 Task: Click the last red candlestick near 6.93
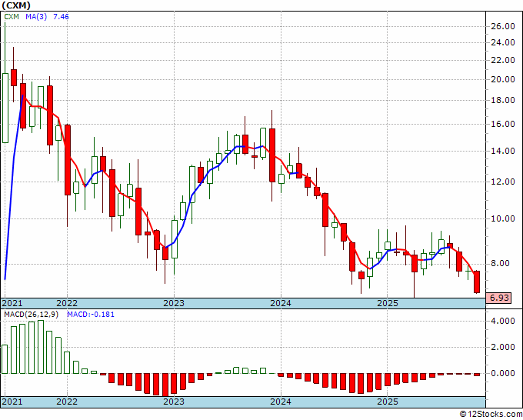click(x=477, y=282)
